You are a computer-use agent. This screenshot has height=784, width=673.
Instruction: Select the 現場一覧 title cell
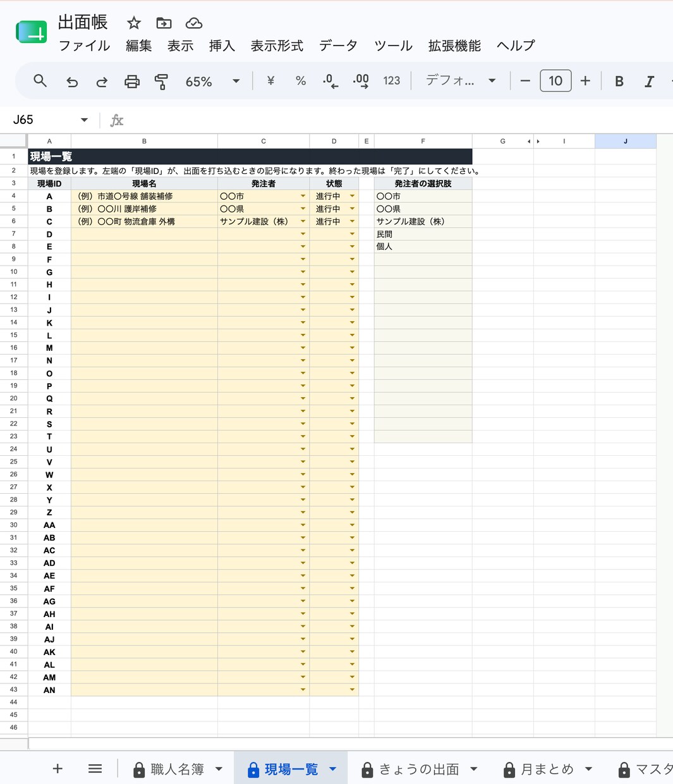click(250, 157)
